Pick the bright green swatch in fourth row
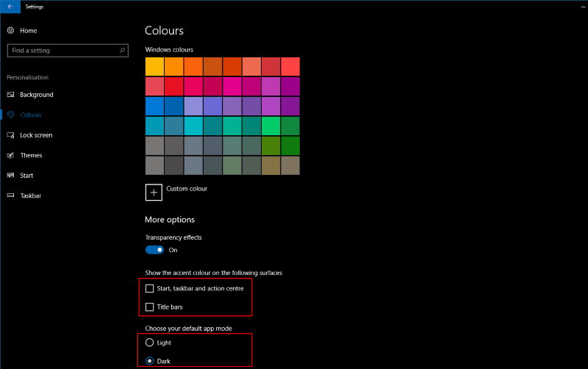Screen dimensions: 588x369 270,126
